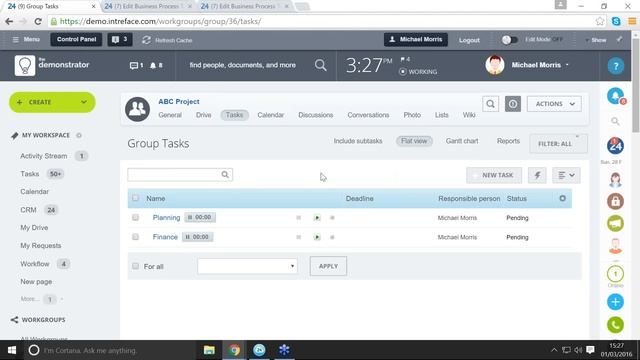Click the Logout link
Image resolution: width=640 pixels, height=360 pixels.
[x=469, y=40]
